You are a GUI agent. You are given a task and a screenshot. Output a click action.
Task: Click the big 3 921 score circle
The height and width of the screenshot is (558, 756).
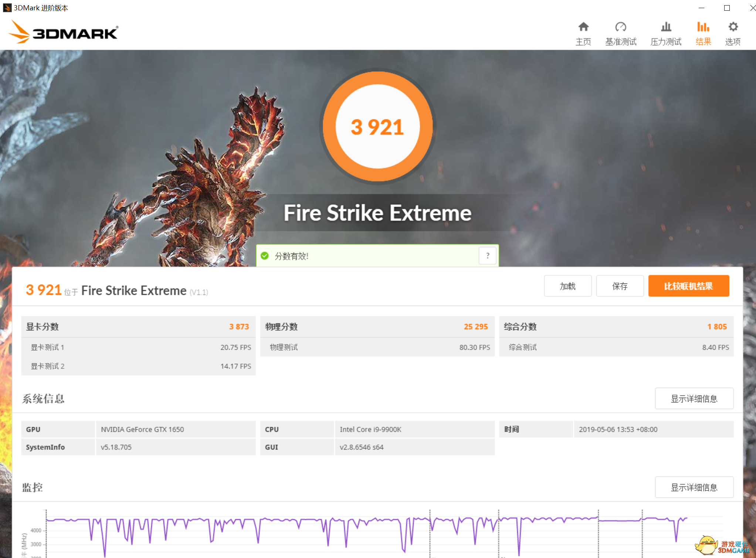point(377,126)
